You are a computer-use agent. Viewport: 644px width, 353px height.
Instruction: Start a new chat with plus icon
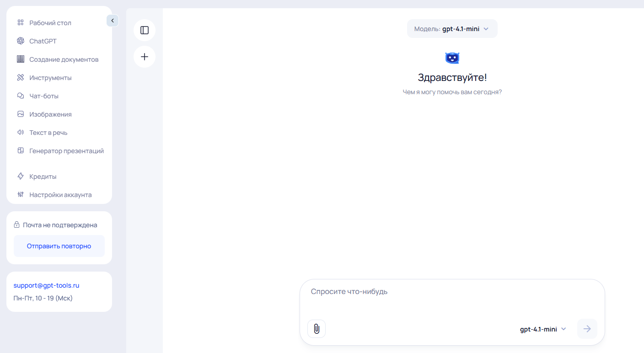(x=145, y=57)
